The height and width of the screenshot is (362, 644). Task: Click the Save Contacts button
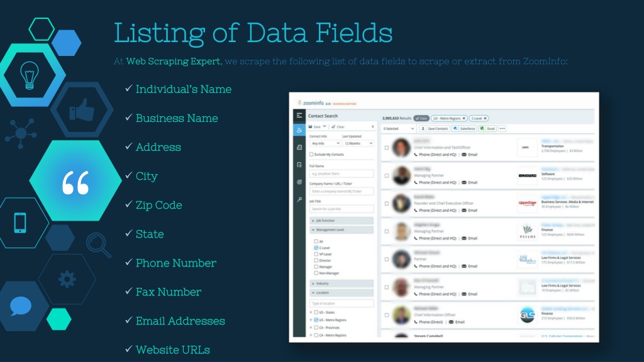click(x=435, y=128)
